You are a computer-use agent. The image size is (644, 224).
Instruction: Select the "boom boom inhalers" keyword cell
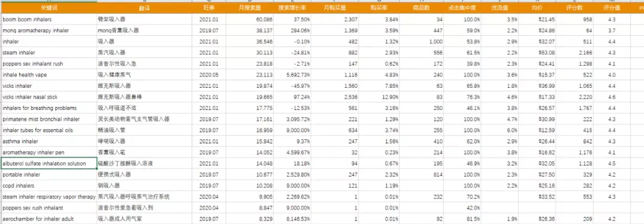tap(48, 19)
